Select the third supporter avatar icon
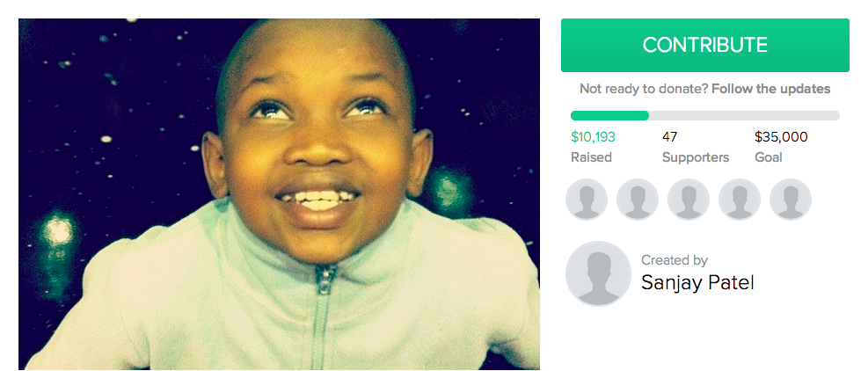Screen dimensions: 868x371 (688, 200)
